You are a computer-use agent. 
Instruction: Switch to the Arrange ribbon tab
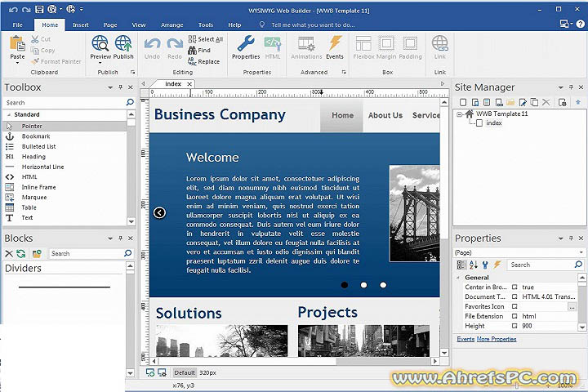(x=171, y=24)
